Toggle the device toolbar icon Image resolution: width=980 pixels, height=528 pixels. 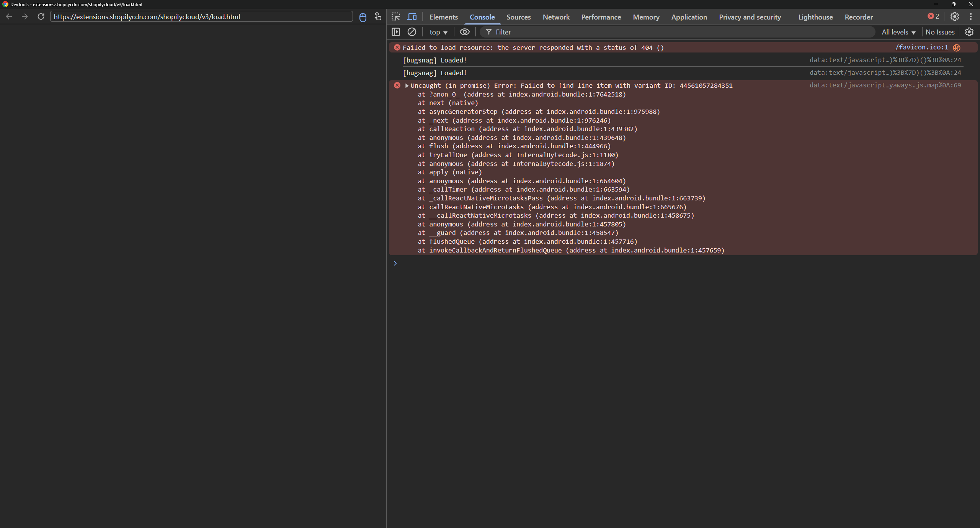tap(412, 17)
